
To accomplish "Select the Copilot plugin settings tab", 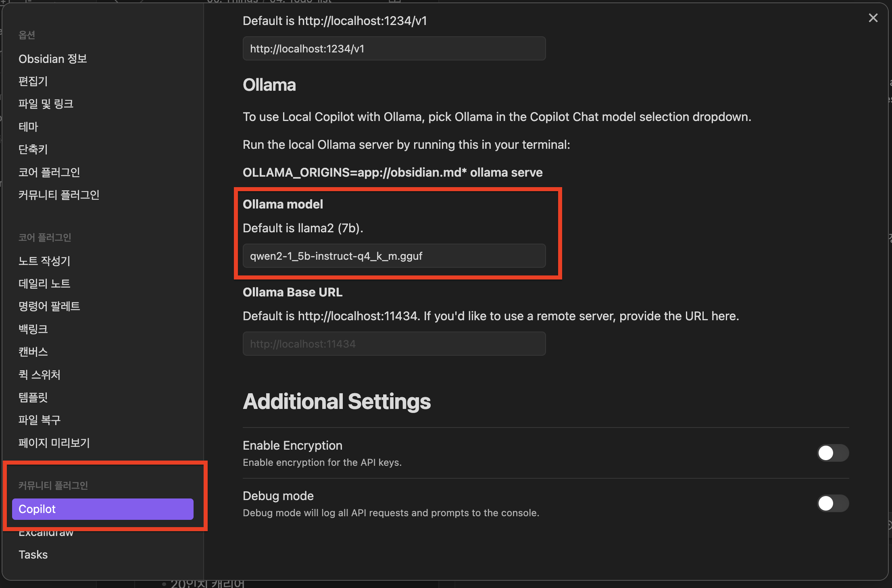I will pyautogui.click(x=102, y=509).
